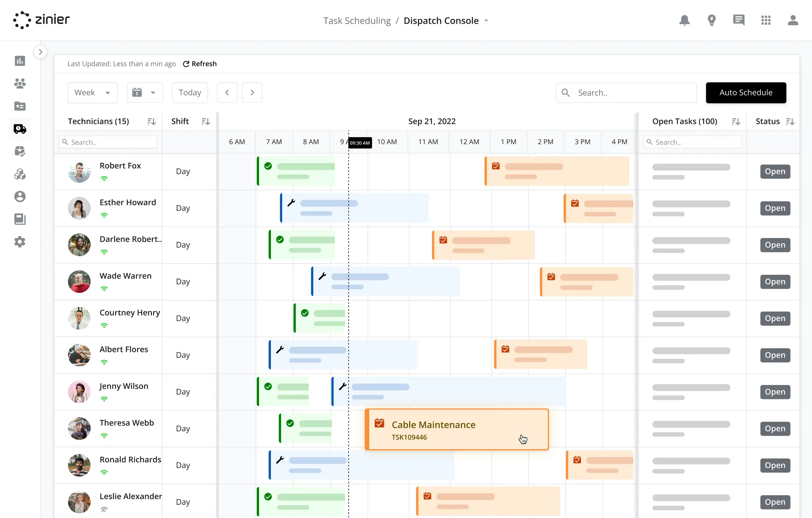Image resolution: width=812 pixels, height=518 pixels.
Task: Select Robert Fox's completed green task
Action: (x=296, y=171)
